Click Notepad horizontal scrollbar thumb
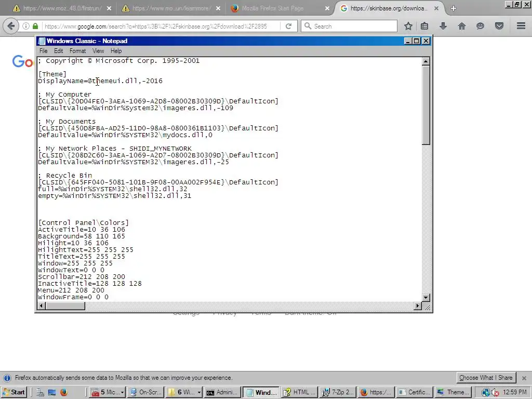This screenshot has height=399, width=532. tap(65, 306)
